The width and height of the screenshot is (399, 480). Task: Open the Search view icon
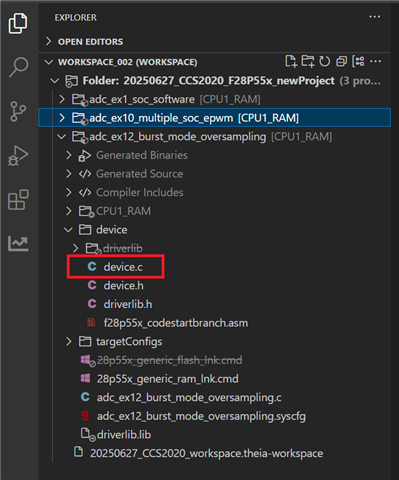(18, 67)
